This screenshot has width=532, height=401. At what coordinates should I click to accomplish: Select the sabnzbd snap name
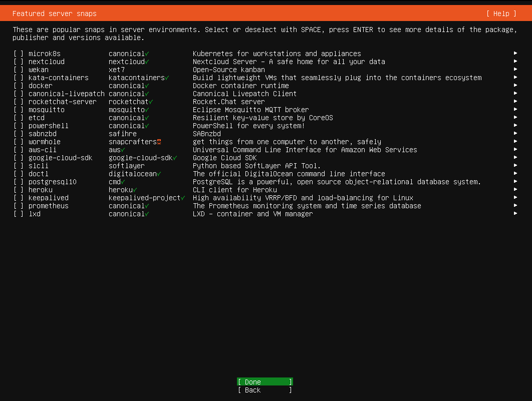43,134
